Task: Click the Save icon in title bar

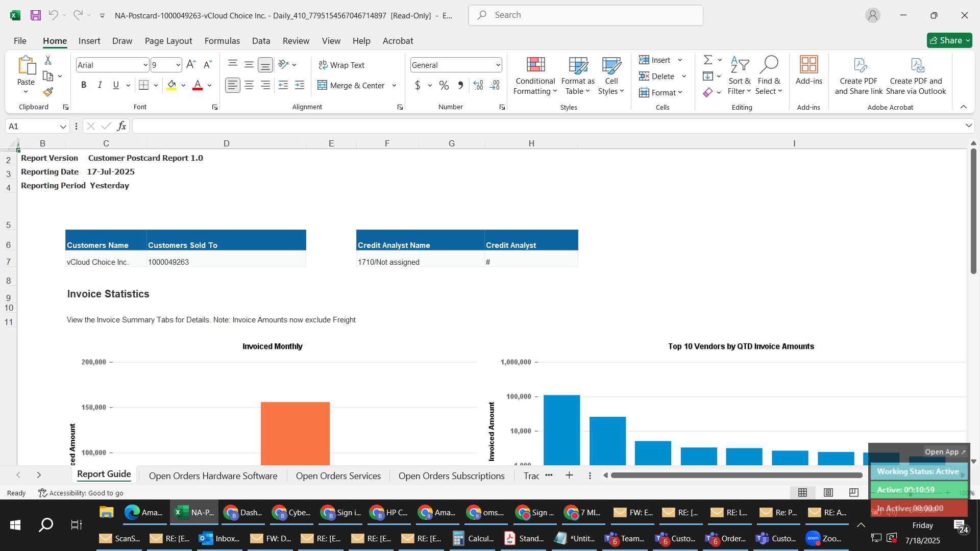Action: tap(35, 15)
